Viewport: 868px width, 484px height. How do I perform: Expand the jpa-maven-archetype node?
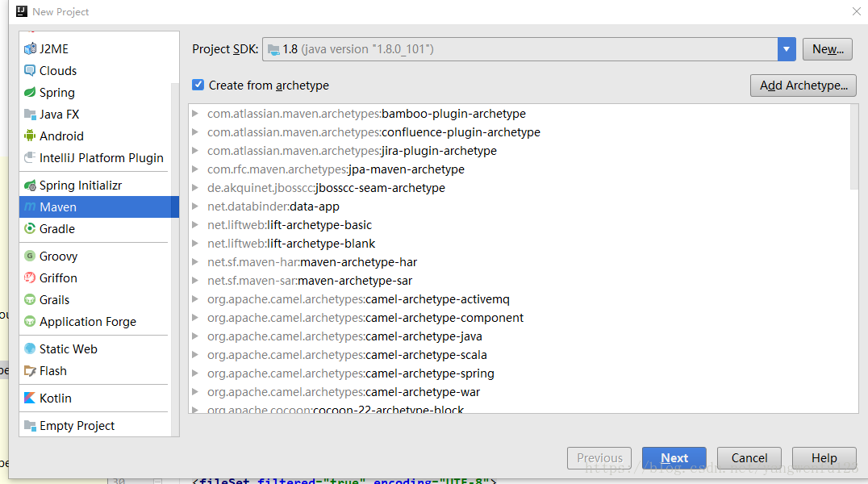195,169
